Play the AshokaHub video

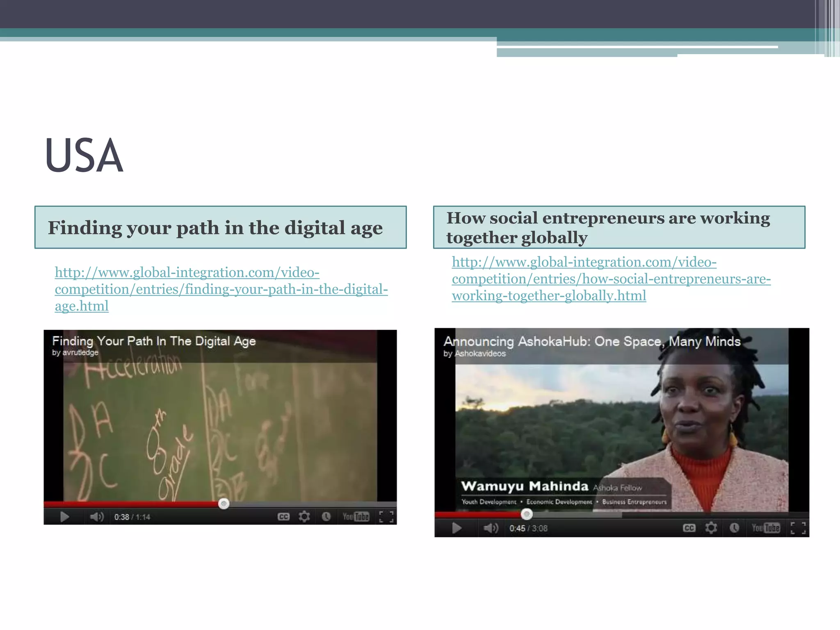tap(457, 528)
